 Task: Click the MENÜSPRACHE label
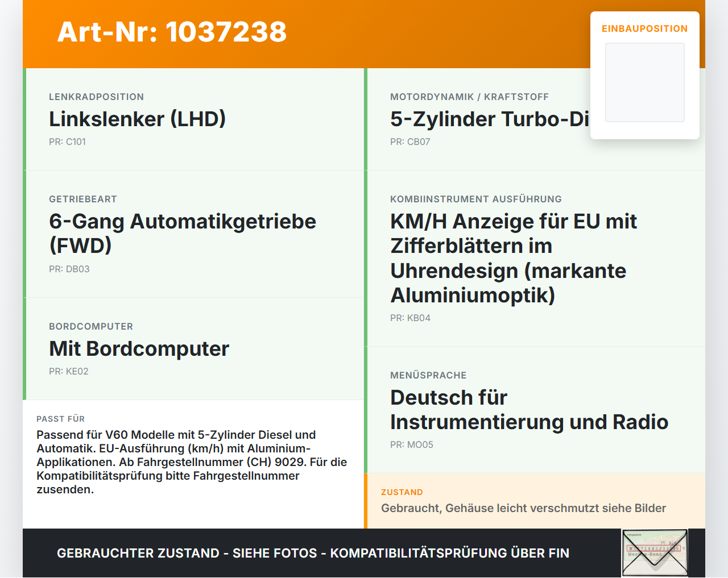428,375
